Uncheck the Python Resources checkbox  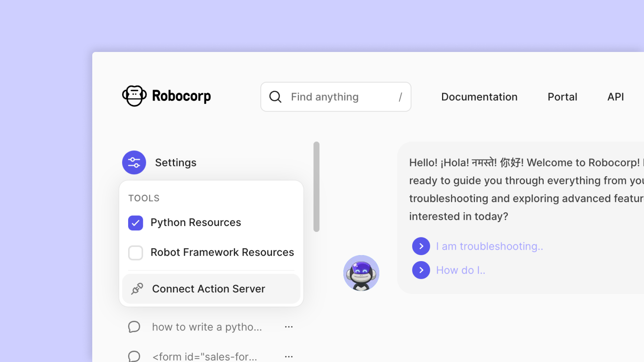coord(136,223)
